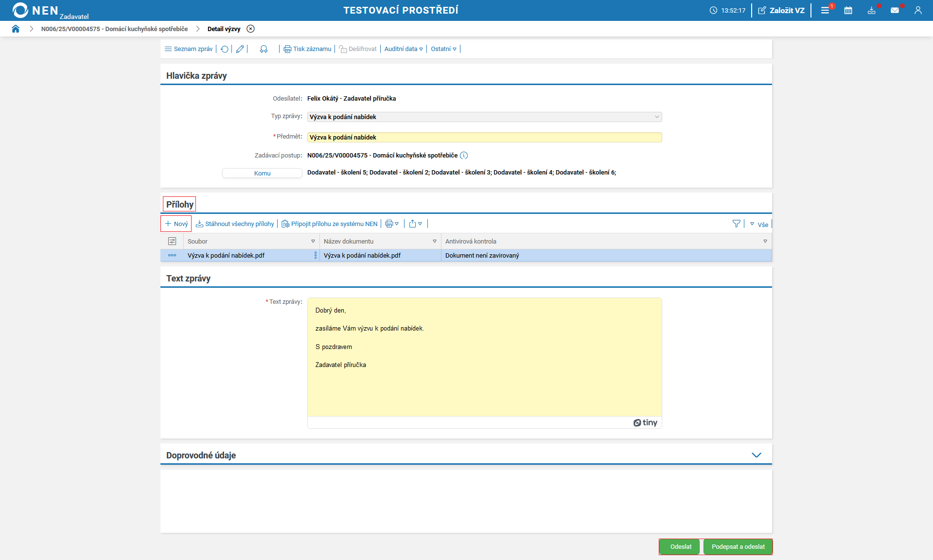Add a new attachment with Nový
Screen dimensions: 933x560
pyautogui.click(x=176, y=224)
